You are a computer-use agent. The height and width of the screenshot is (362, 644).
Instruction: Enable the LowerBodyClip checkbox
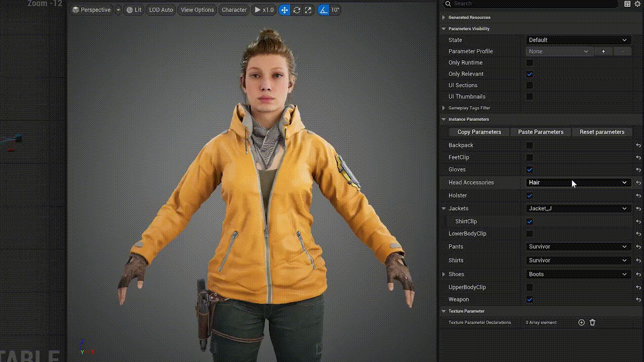pos(529,234)
